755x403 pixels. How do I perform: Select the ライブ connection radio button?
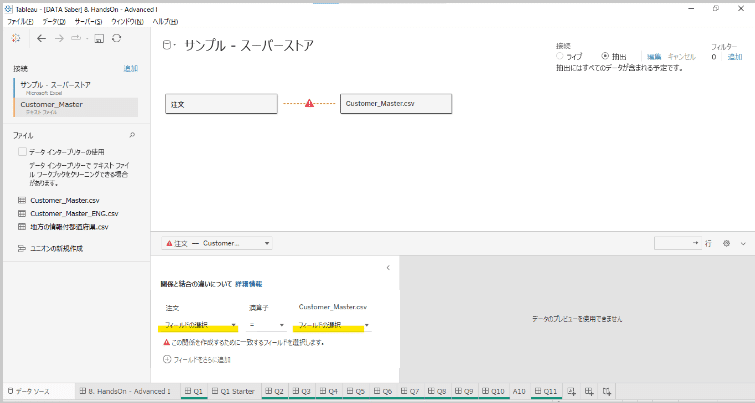(x=560, y=56)
